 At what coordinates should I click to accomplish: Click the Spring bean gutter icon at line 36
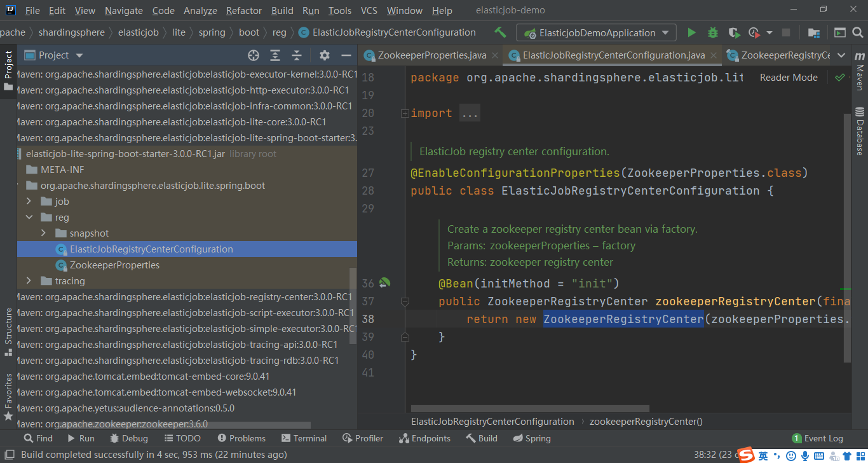(384, 283)
